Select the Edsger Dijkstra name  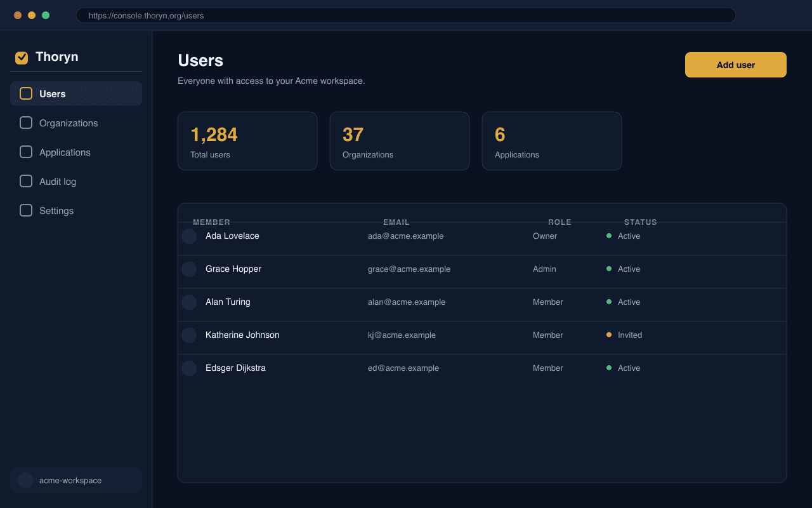point(235,368)
